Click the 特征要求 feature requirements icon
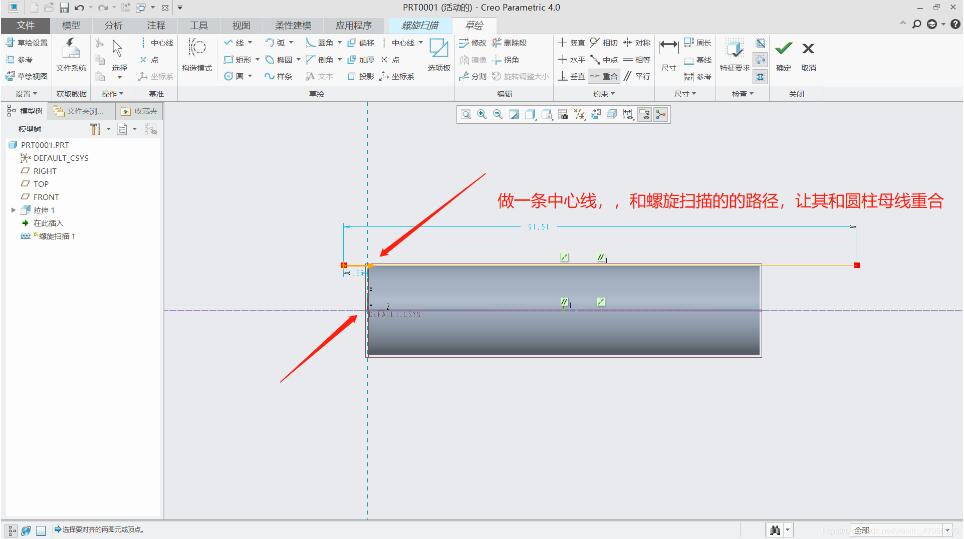 click(734, 55)
